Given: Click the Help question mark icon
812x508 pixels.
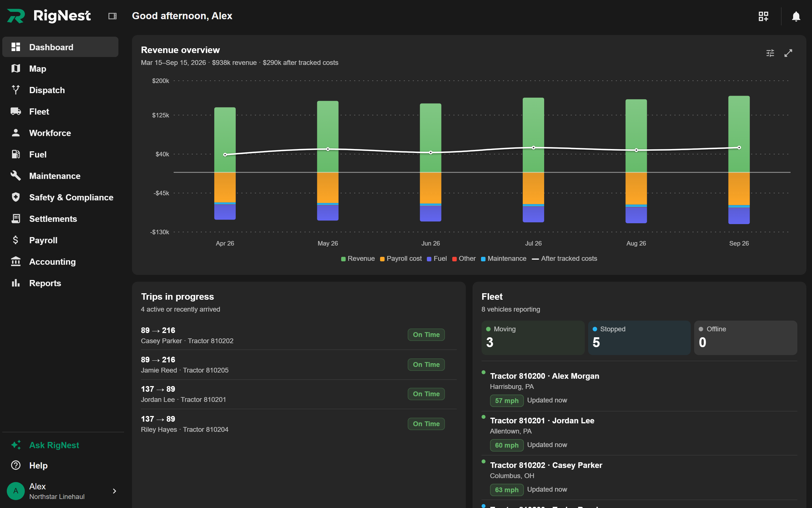Looking at the screenshot, I should [x=16, y=465].
